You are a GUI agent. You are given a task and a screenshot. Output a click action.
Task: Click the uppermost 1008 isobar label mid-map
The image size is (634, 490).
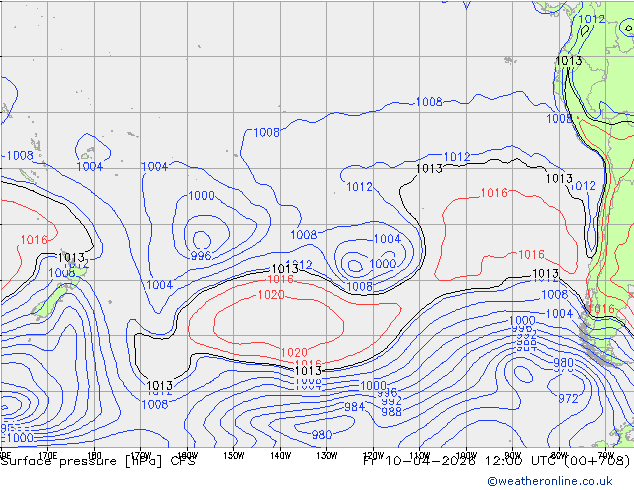coord(429,102)
